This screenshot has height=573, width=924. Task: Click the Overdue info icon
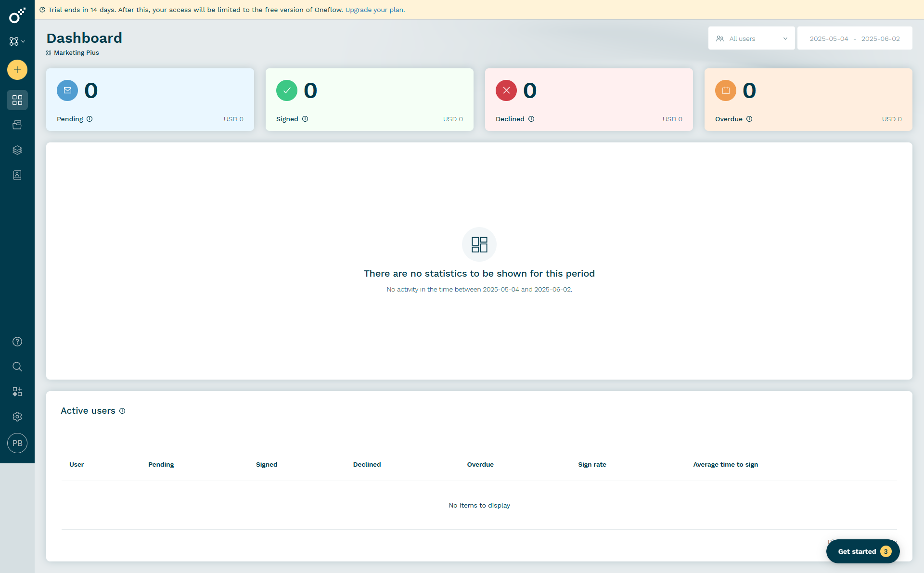(x=749, y=119)
